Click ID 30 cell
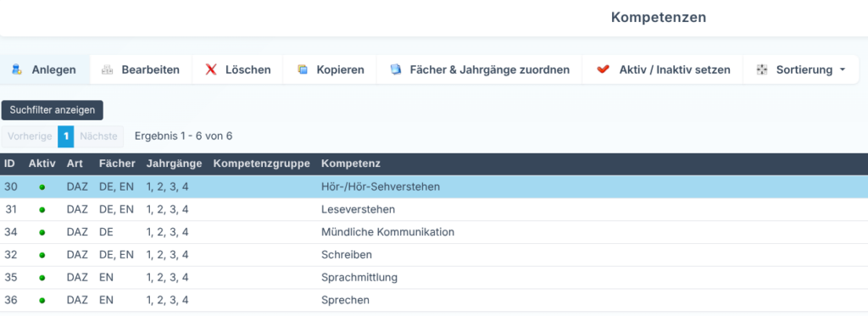 tap(11, 187)
